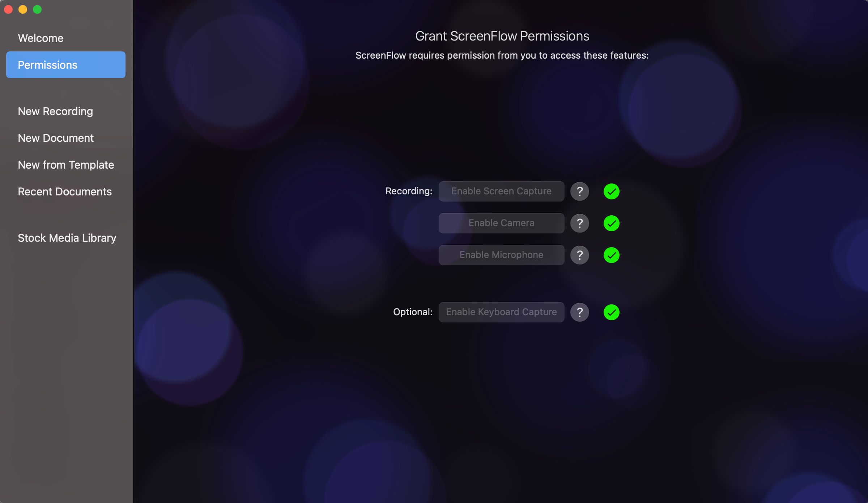Toggle Screen Capture permission enabled state

611,191
